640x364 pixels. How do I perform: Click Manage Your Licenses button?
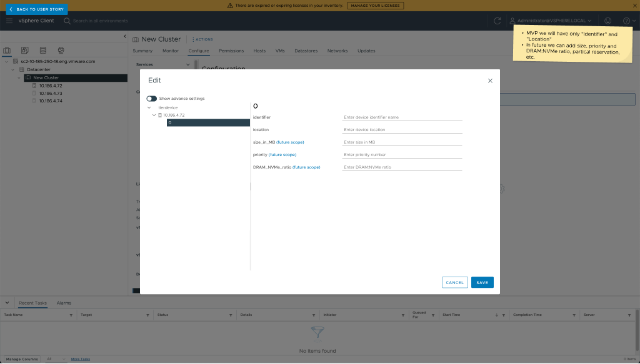(375, 6)
